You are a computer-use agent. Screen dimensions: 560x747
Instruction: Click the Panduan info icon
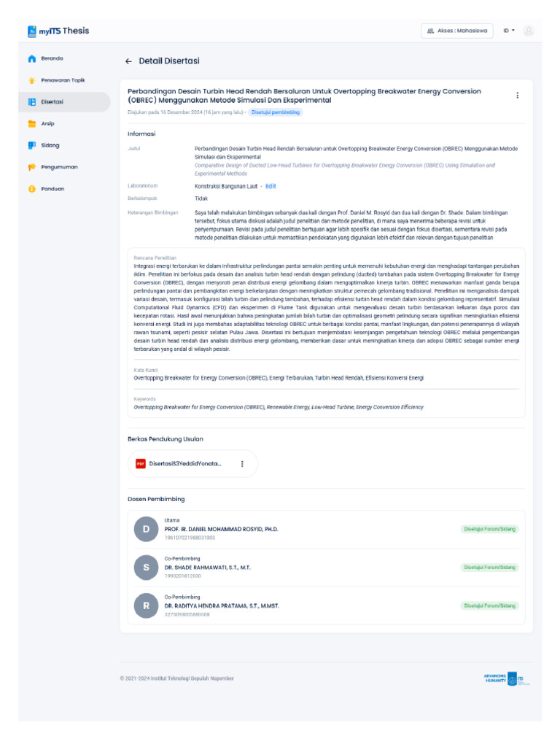click(31, 189)
